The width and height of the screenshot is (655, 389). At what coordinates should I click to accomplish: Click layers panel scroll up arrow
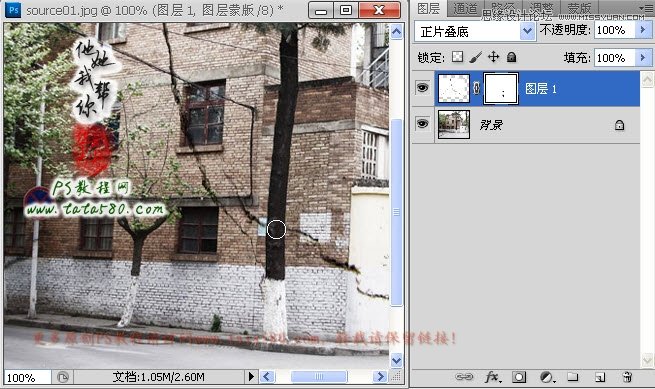tap(647, 79)
